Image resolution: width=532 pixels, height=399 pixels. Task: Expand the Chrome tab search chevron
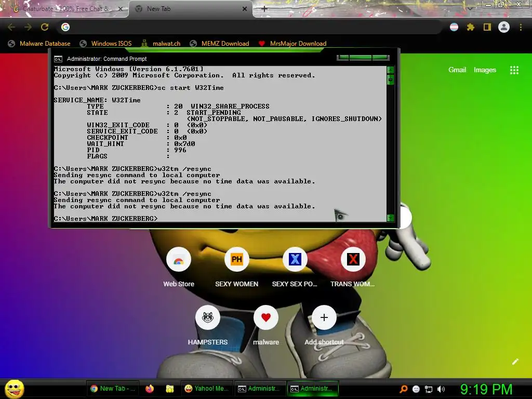(x=470, y=8)
